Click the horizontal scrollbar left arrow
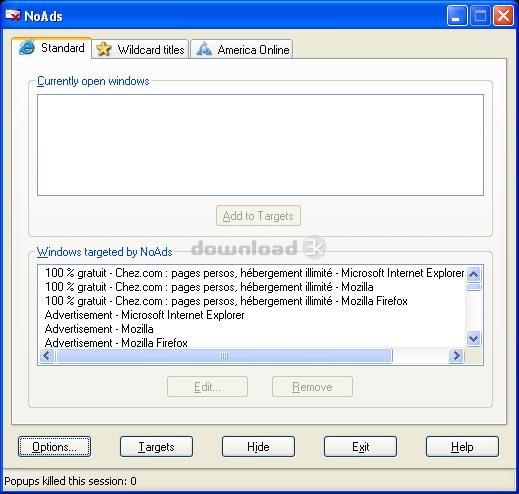519x494 pixels. (x=47, y=356)
